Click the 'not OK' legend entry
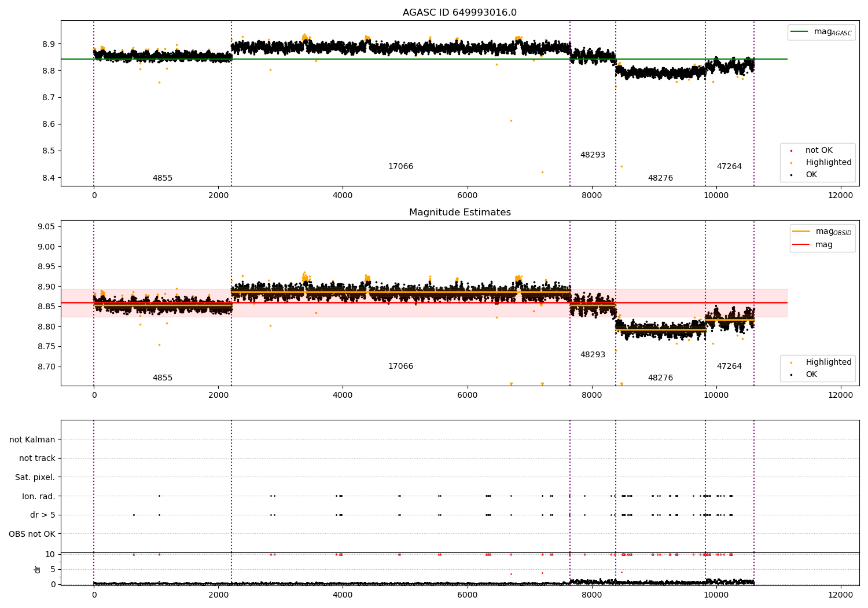The width and height of the screenshot is (868, 608). (819, 150)
